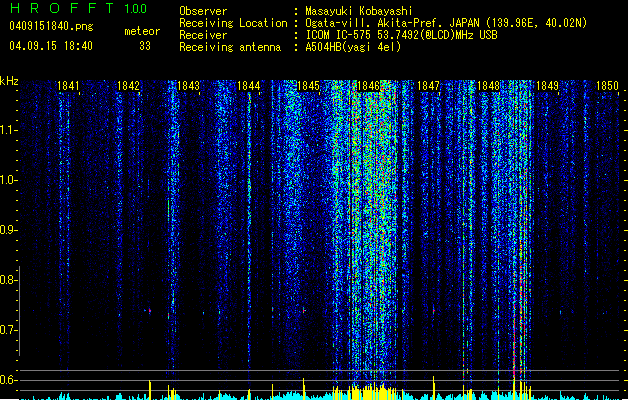629x400 pixels.
Task: Click the 1841 time marker
Action: [68, 86]
